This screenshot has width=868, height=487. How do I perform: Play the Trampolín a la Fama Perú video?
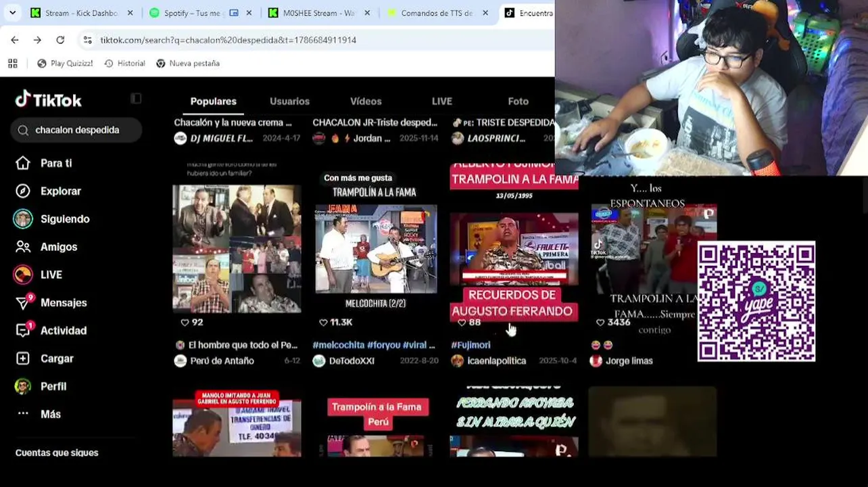tap(376, 423)
